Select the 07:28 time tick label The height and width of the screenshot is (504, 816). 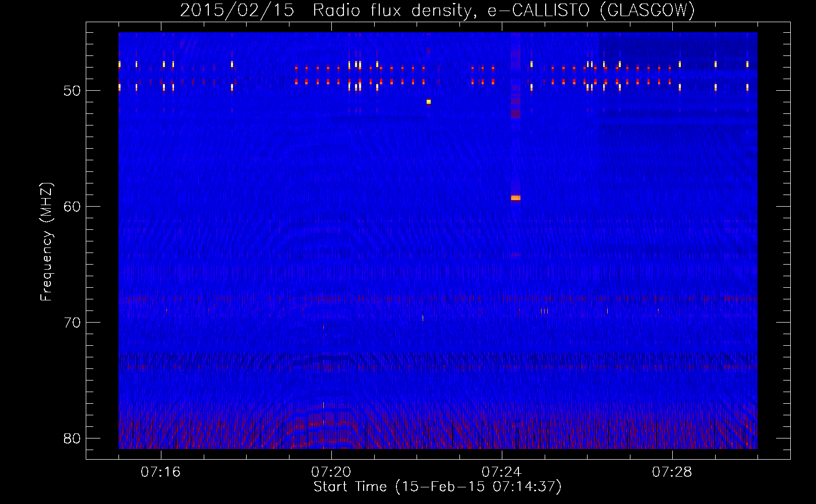pos(672,472)
